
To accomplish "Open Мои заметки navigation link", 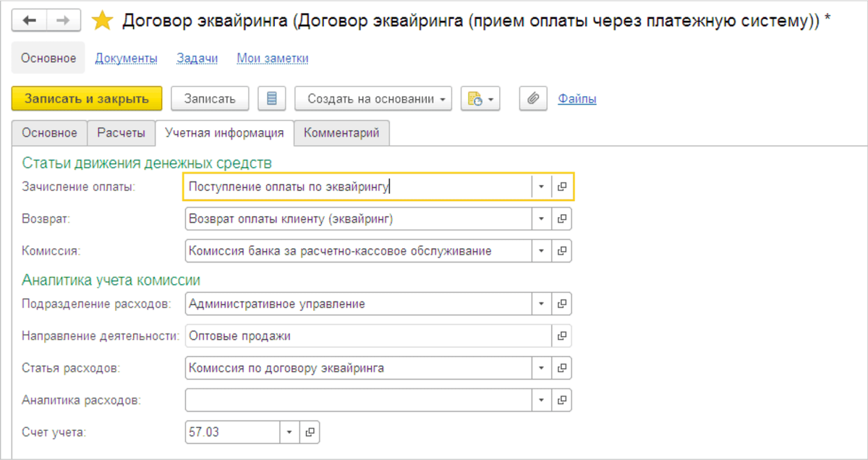I will [x=273, y=59].
